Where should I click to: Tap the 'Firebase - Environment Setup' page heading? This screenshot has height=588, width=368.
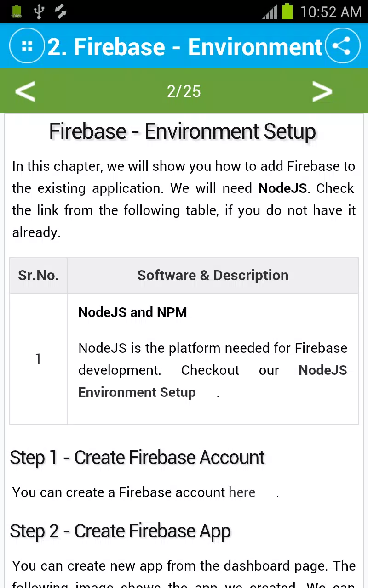coord(183,131)
